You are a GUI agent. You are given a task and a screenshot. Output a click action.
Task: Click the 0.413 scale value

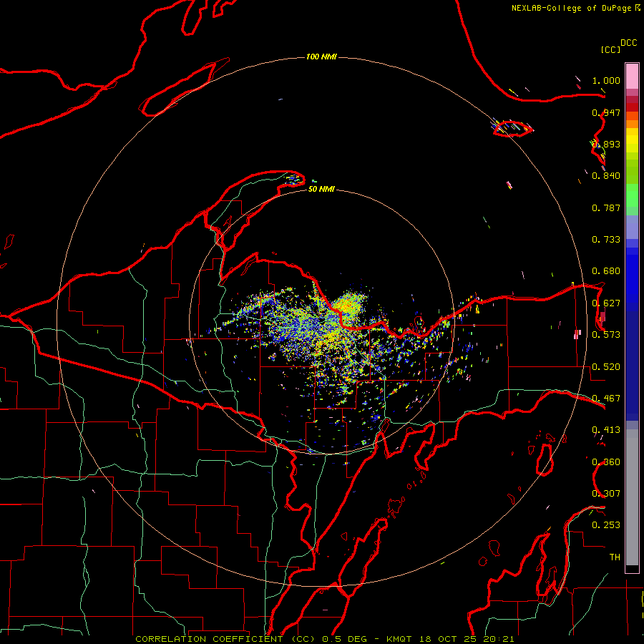coord(606,430)
